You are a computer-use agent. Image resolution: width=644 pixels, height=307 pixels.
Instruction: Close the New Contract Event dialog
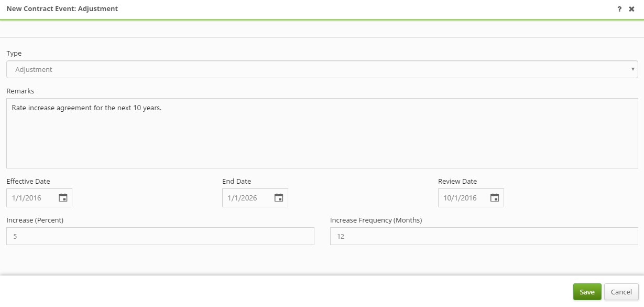tap(631, 9)
